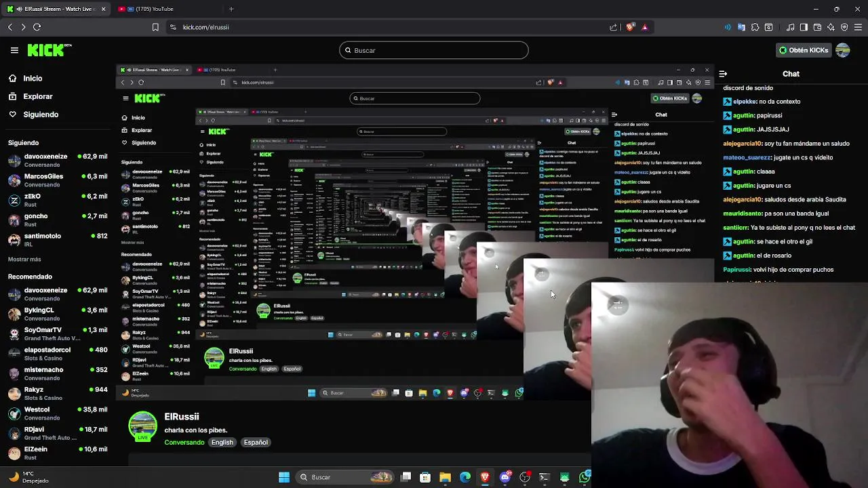Image resolution: width=868 pixels, height=488 pixels.
Task: Open Microsoft Edge from the taskbar
Action: pos(465,477)
